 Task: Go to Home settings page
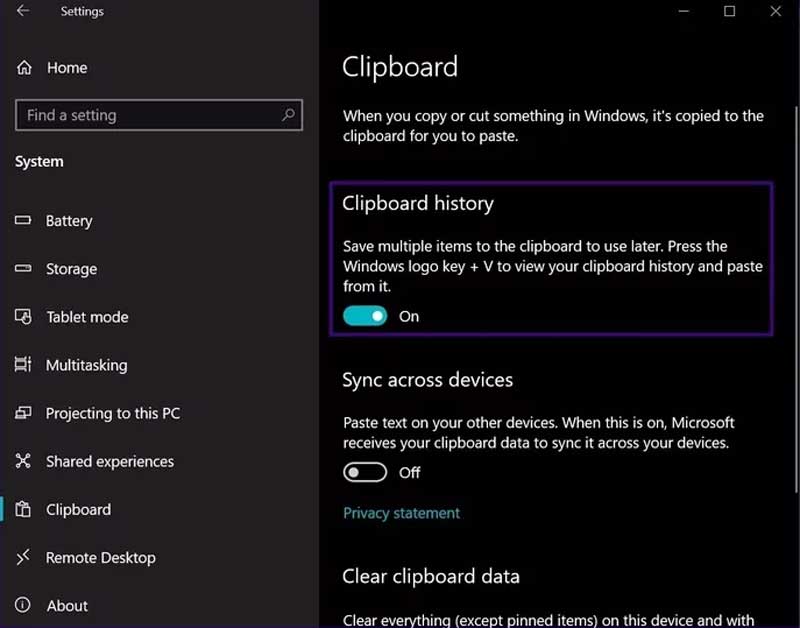67,67
